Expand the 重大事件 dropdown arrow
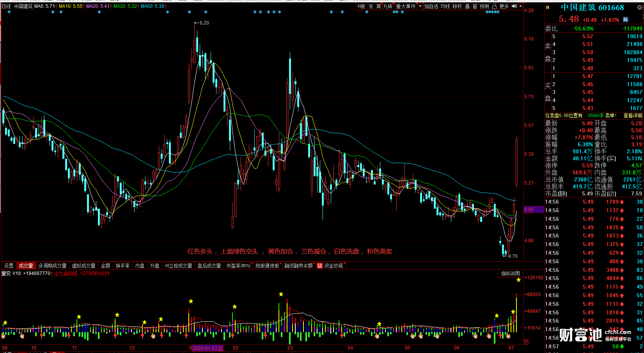 420,6
